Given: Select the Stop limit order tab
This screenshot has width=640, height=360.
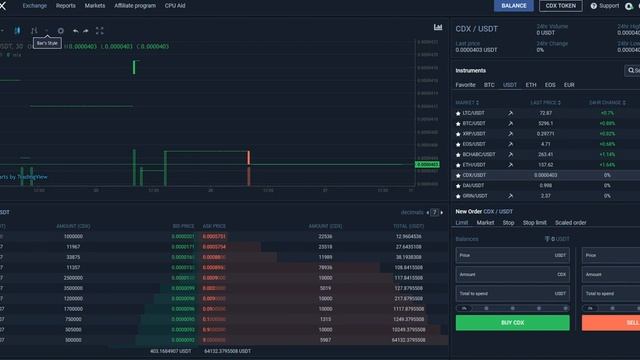Looking at the screenshot, I should 535,222.
